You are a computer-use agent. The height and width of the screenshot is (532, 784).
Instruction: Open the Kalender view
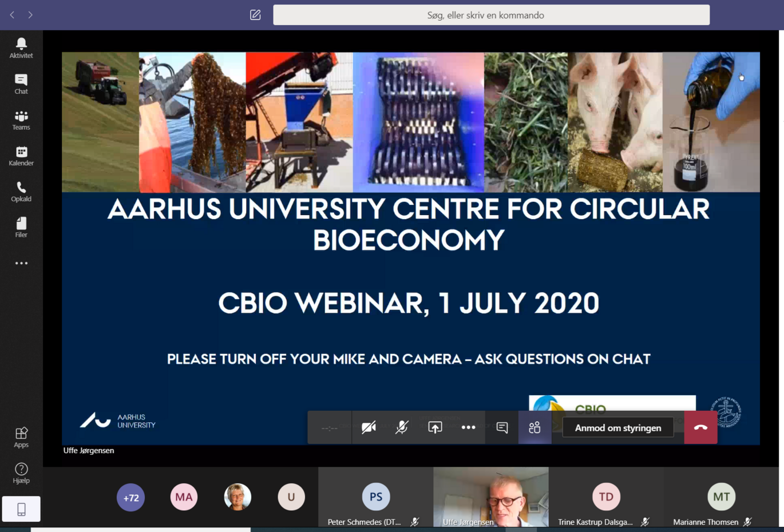coord(21,156)
